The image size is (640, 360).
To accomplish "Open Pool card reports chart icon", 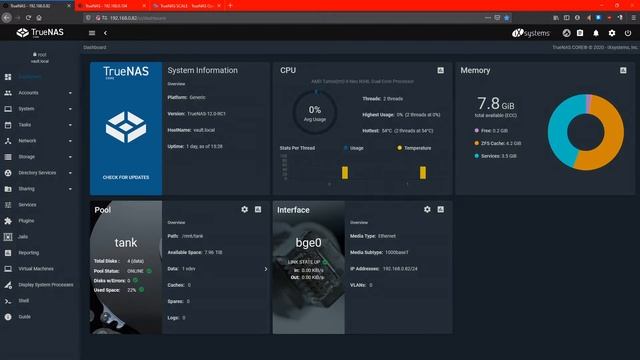I will pyautogui.click(x=258, y=209).
